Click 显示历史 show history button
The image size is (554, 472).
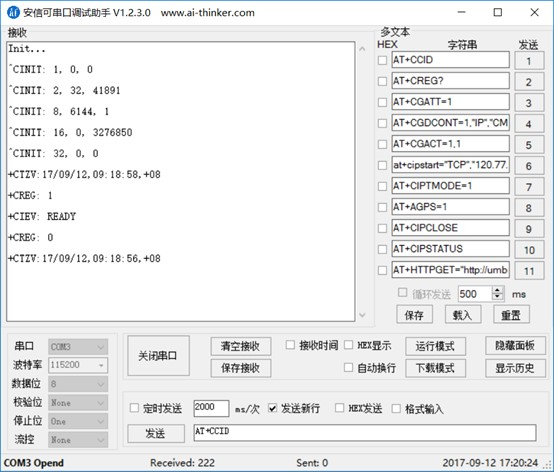pos(515,368)
